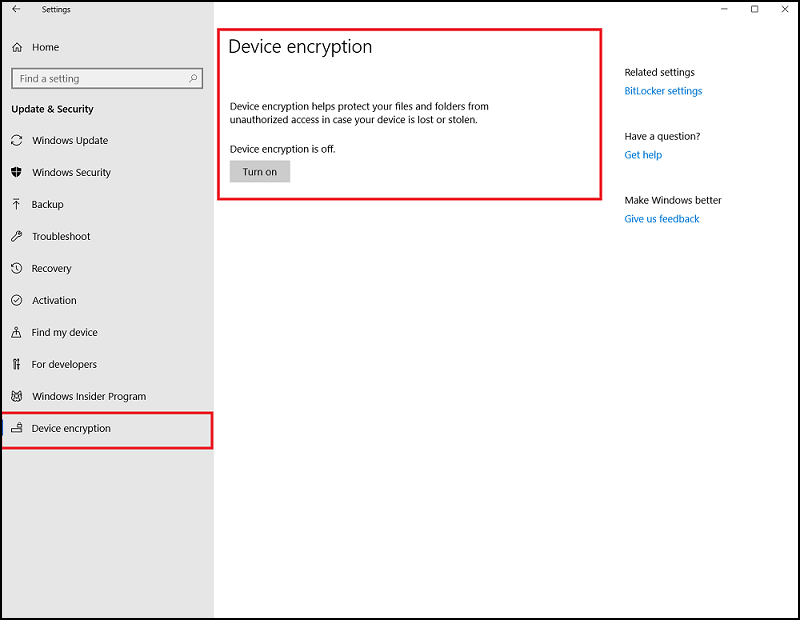This screenshot has height=620, width=800.
Task: Open BitLocker settings
Action: 663,90
